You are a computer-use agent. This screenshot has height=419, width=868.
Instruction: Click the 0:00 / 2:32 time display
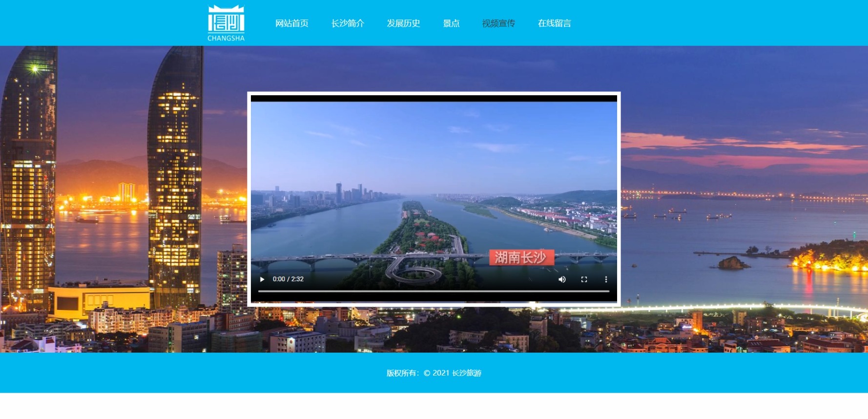pyautogui.click(x=288, y=279)
